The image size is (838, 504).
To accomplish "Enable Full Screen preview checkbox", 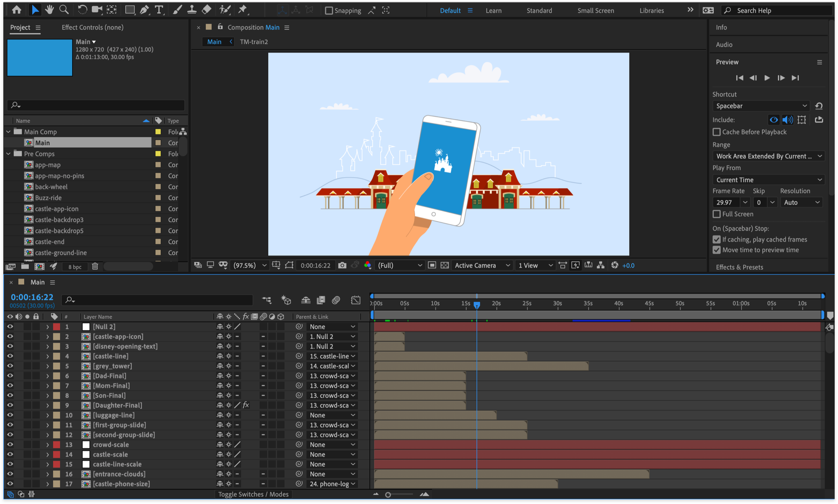I will coord(717,214).
